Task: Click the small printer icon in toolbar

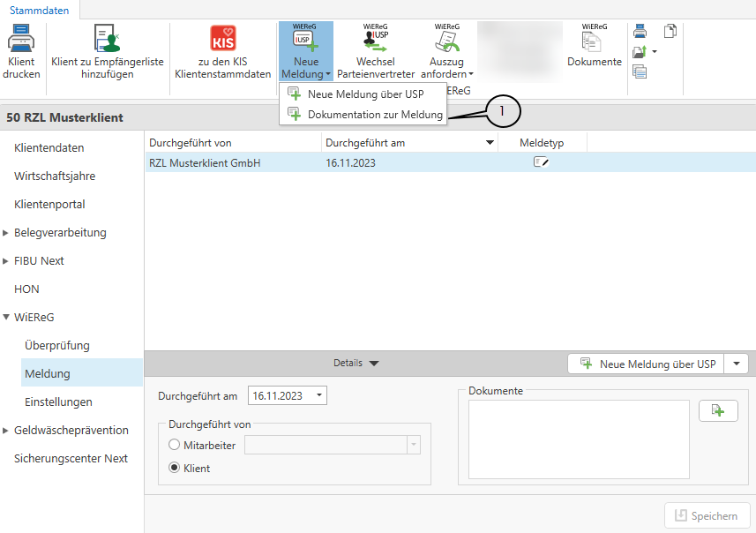Action: (x=640, y=32)
